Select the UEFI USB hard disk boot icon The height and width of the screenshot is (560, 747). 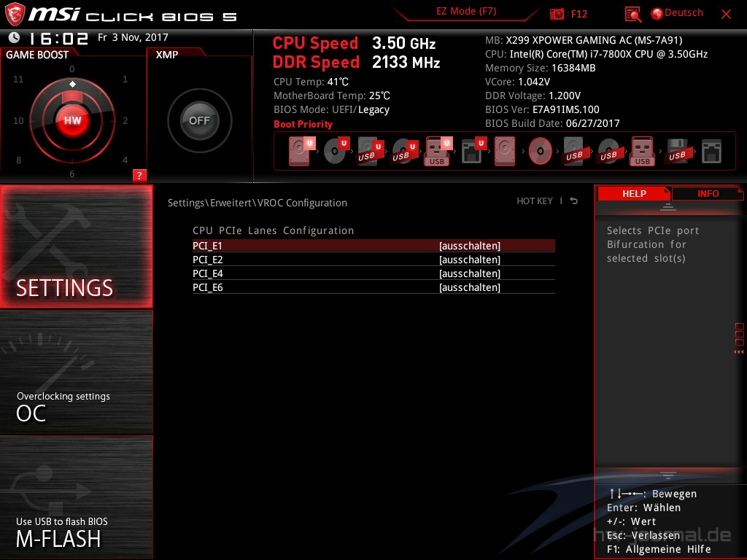coord(371,151)
